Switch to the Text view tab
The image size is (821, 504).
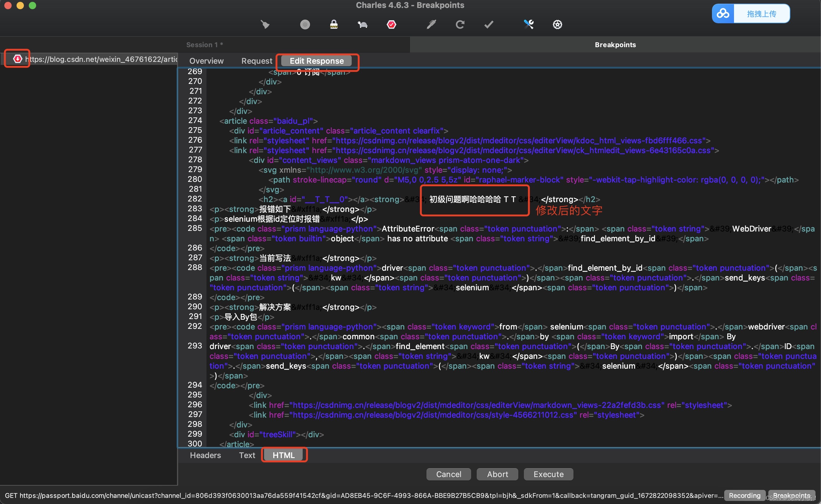247,455
